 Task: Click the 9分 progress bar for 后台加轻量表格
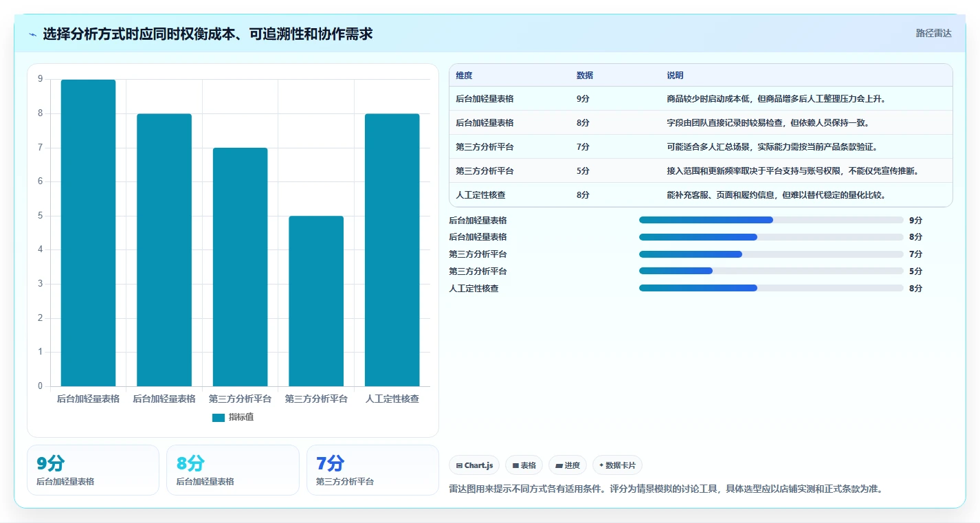pyautogui.click(x=771, y=220)
